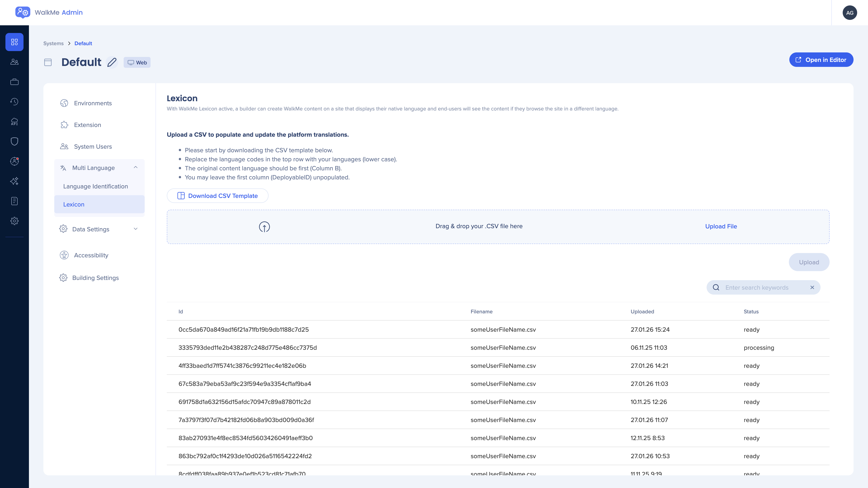Click the Upload File link
868x488 pixels.
(x=721, y=226)
